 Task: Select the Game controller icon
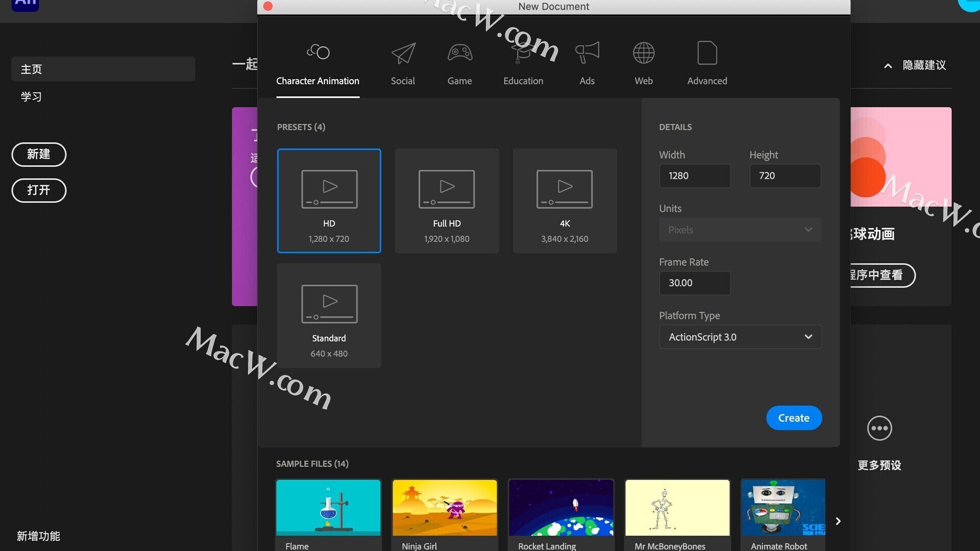coord(460,53)
